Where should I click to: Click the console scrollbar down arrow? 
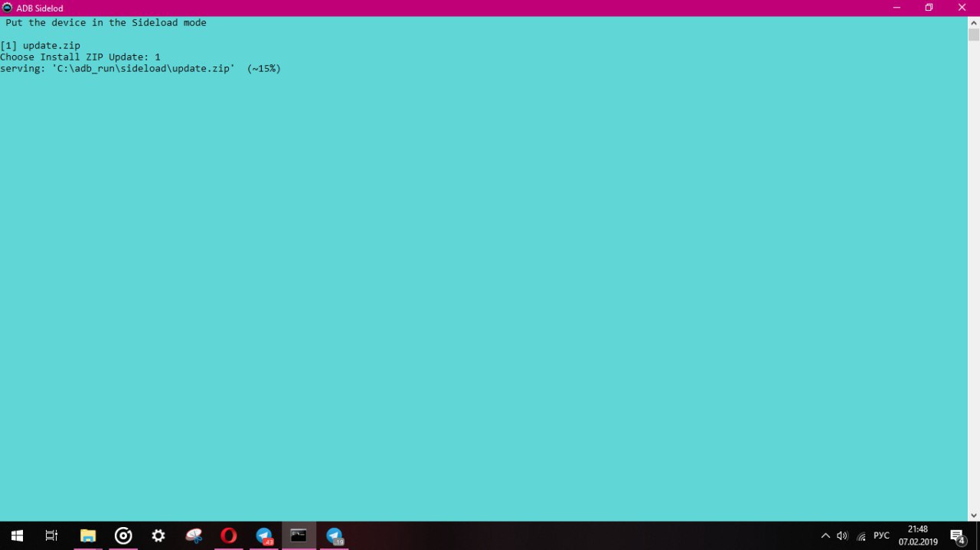[x=974, y=516]
